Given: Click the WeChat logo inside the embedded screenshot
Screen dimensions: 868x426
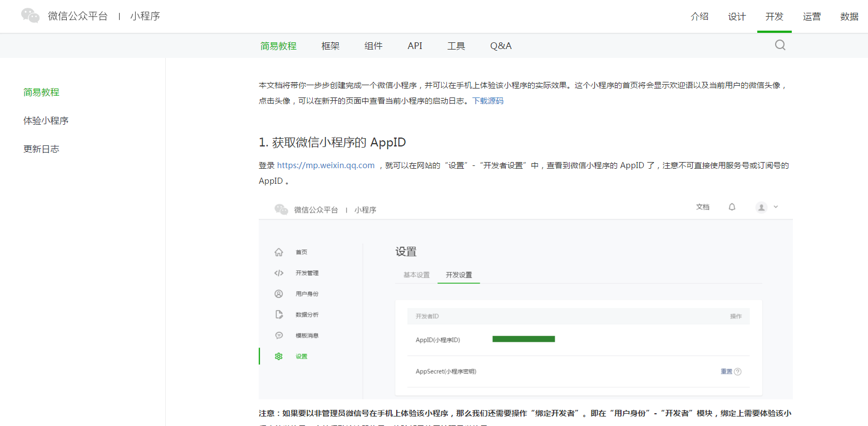Looking at the screenshot, I should pyautogui.click(x=282, y=209).
